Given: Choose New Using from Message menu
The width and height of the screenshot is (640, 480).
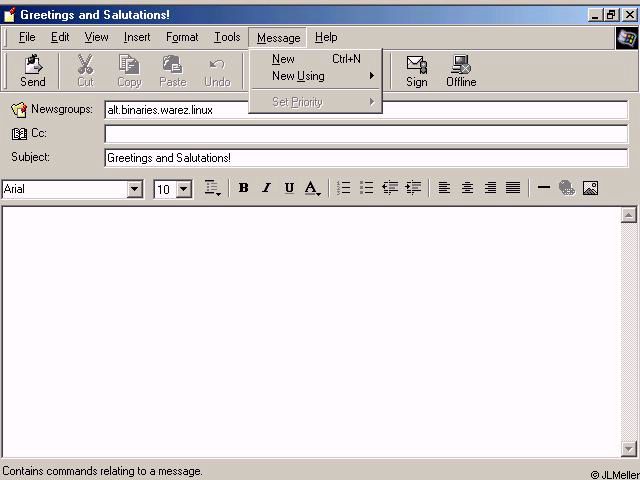Looking at the screenshot, I should (298, 76).
